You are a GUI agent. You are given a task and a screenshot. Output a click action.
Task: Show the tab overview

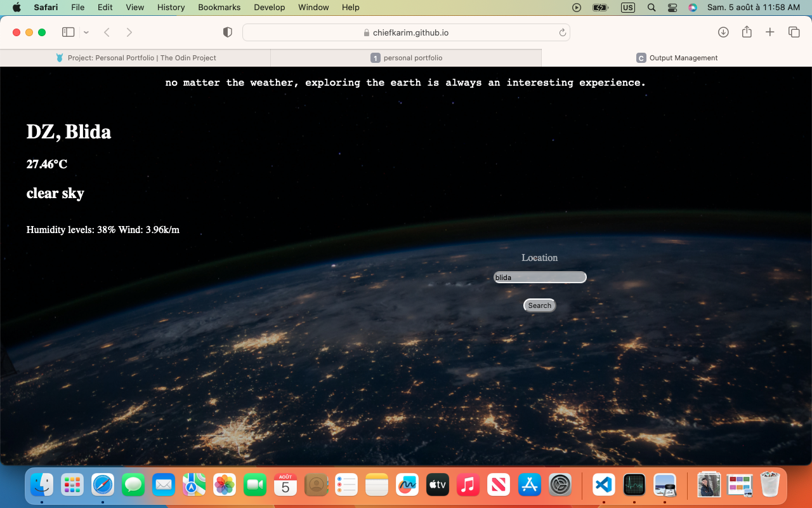794,32
